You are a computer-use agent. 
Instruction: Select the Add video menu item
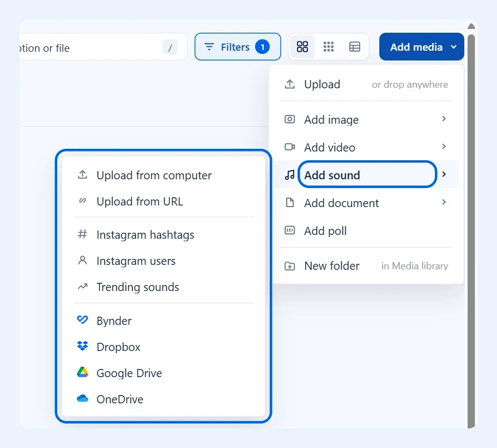tap(366, 147)
